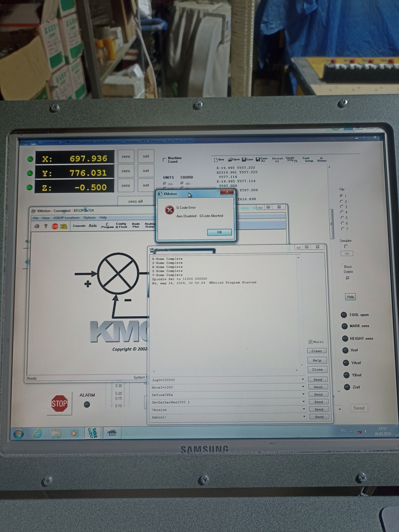
Task: Toggle the Multi checkbox in Console
Action: [310, 342]
